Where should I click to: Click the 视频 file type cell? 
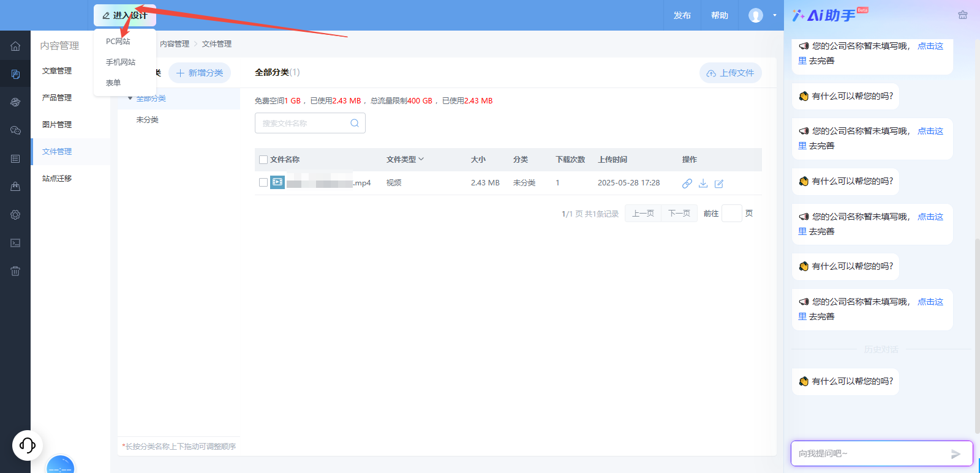tap(394, 183)
